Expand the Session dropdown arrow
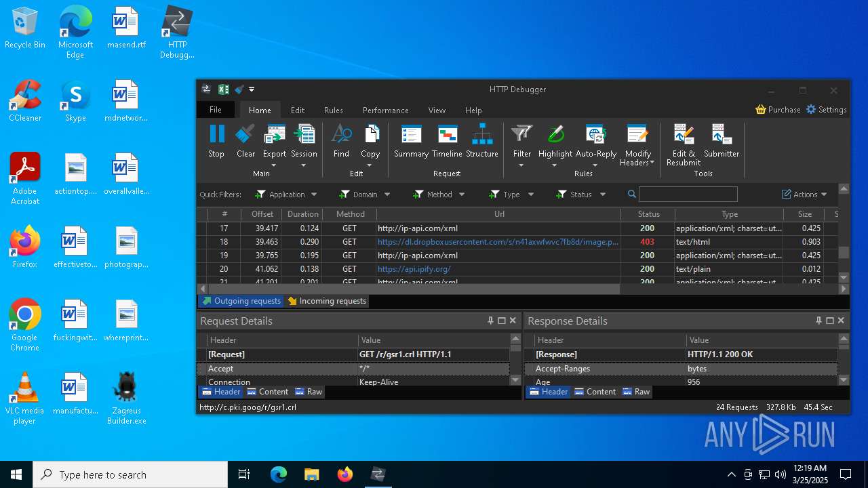This screenshot has width=868, height=488. tap(304, 164)
